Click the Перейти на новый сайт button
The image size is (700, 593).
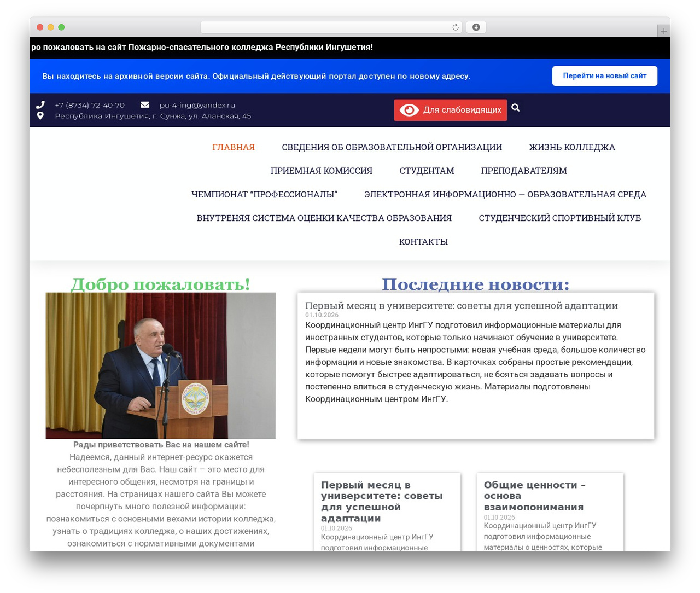click(605, 76)
